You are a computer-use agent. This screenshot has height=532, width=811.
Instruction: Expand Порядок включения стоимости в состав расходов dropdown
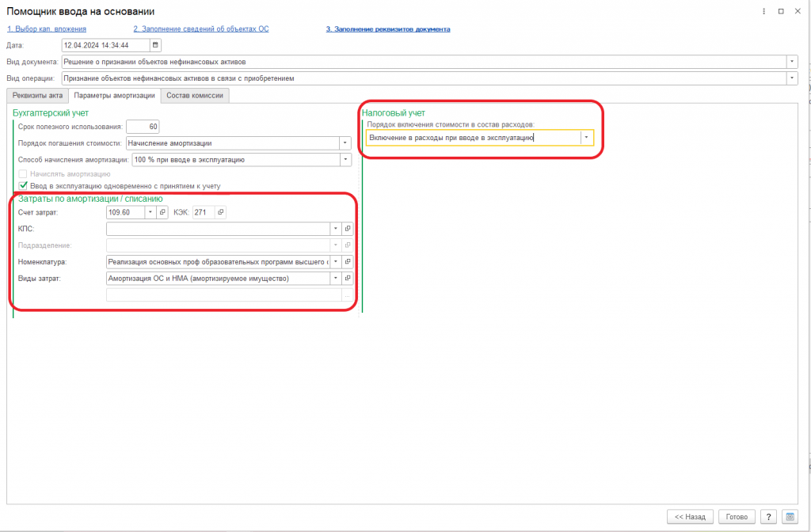pos(587,138)
